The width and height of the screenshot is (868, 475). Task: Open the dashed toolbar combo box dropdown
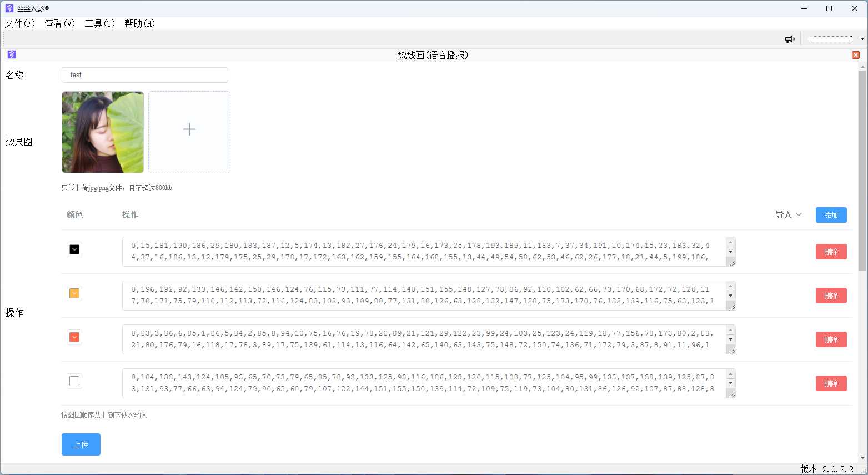(862, 39)
